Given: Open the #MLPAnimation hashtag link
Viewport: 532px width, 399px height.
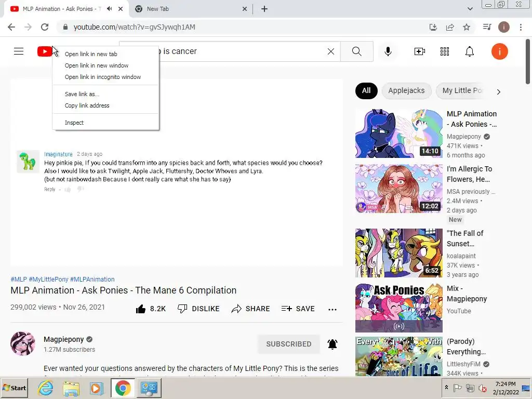Looking at the screenshot, I should 92,279.
